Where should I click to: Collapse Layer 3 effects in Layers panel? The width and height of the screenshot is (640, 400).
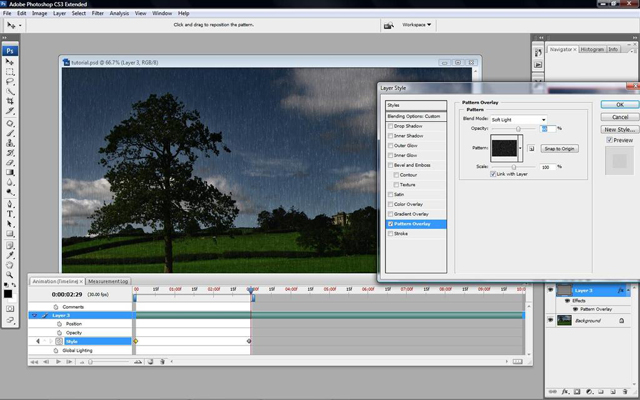point(628,290)
